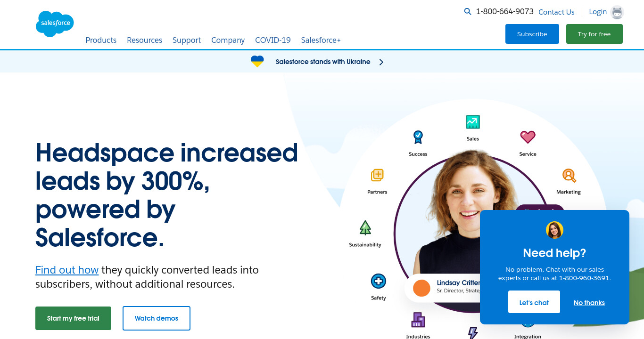The height and width of the screenshot is (339, 644).
Task: Click the 1-800-664-9073 phone number
Action: click(x=505, y=12)
